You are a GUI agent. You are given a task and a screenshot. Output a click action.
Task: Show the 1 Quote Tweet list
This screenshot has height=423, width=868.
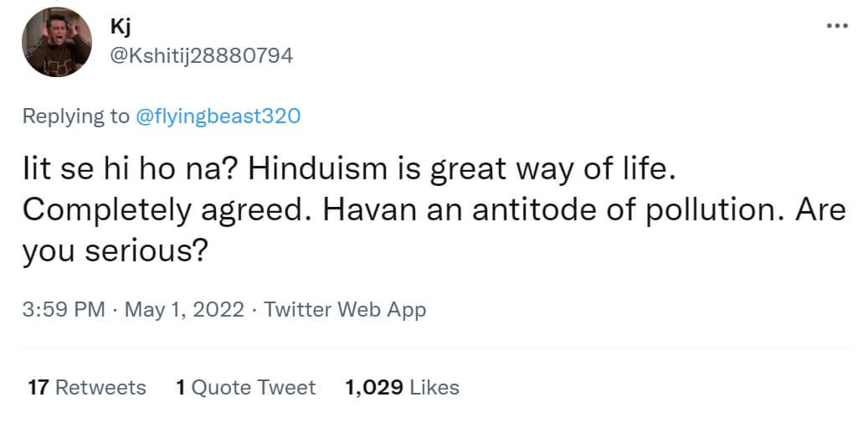pos(245,388)
